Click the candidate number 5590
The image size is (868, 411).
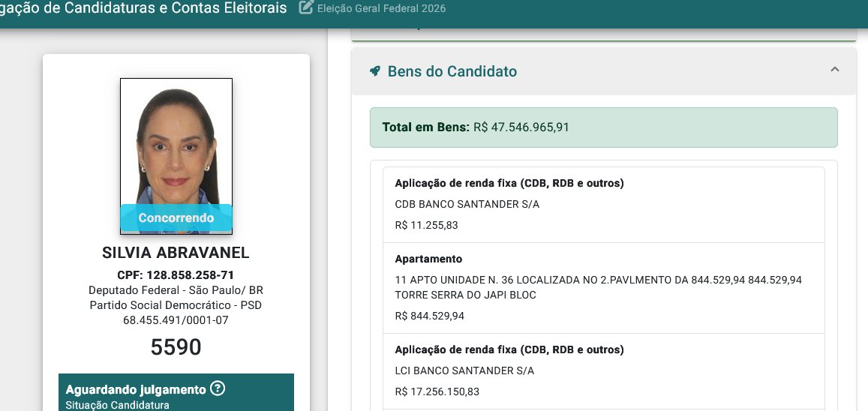pos(176,346)
